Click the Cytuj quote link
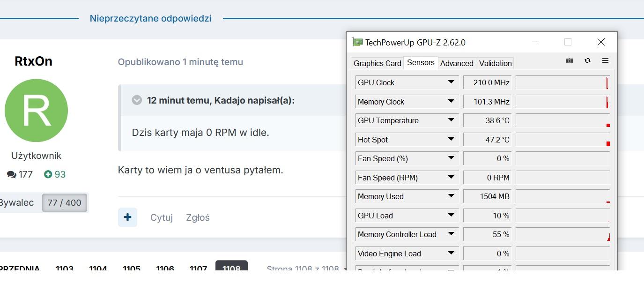644x291 pixels. point(162,217)
